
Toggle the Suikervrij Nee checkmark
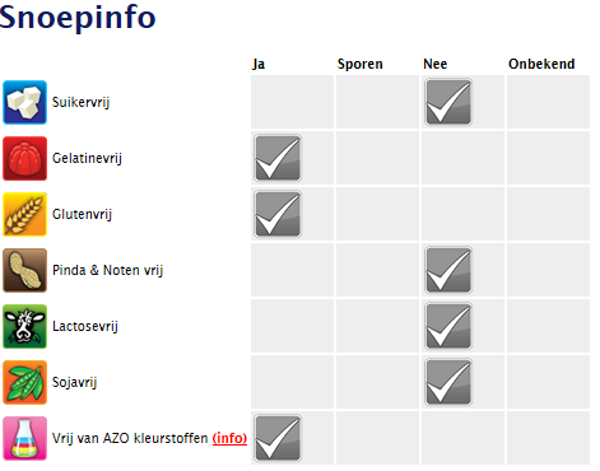448,102
